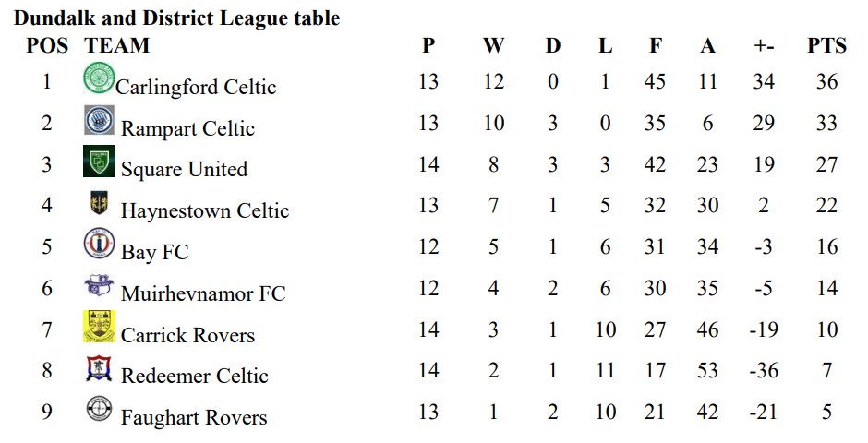868x443 pixels.
Task: Open the Square United green shield logo
Action: point(100,162)
